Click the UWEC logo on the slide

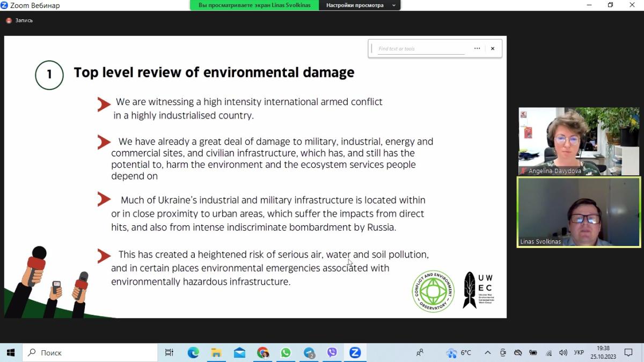[x=478, y=290]
